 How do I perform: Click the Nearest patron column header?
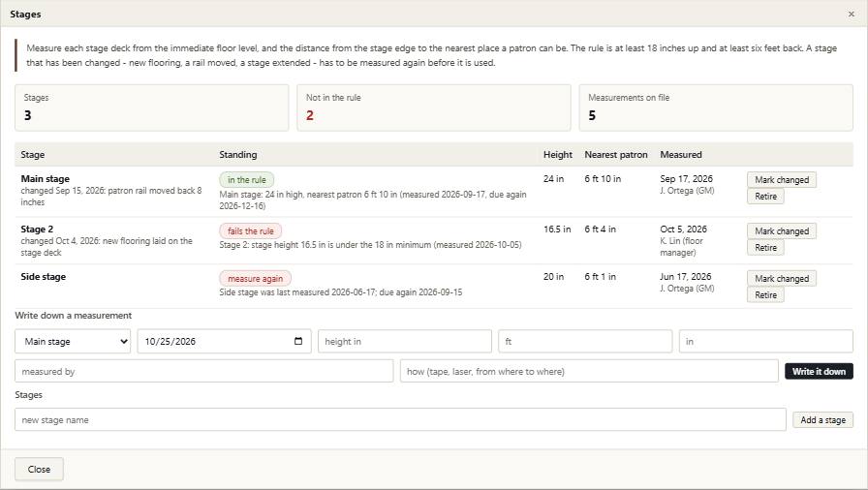pyautogui.click(x=615, y=155)
